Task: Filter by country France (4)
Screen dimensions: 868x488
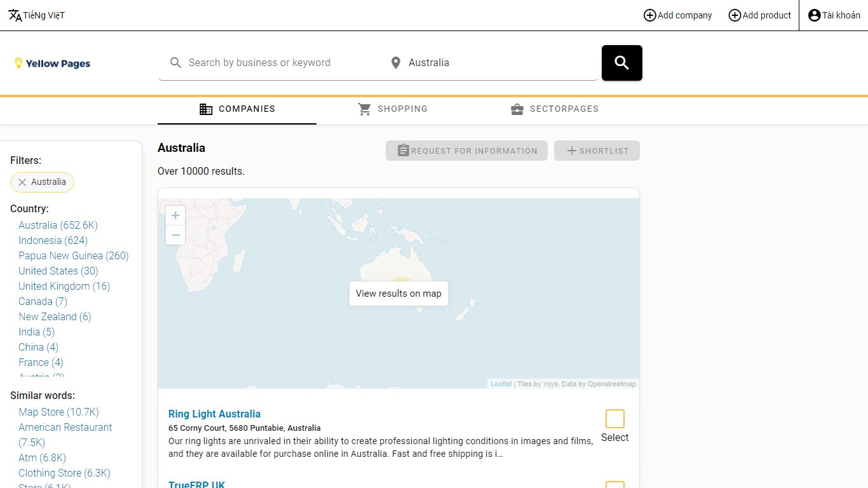Action: point(41,362)
